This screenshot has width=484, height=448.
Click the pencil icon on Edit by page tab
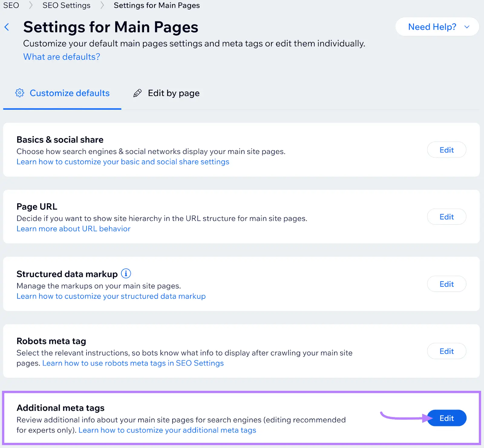[137, 93]
